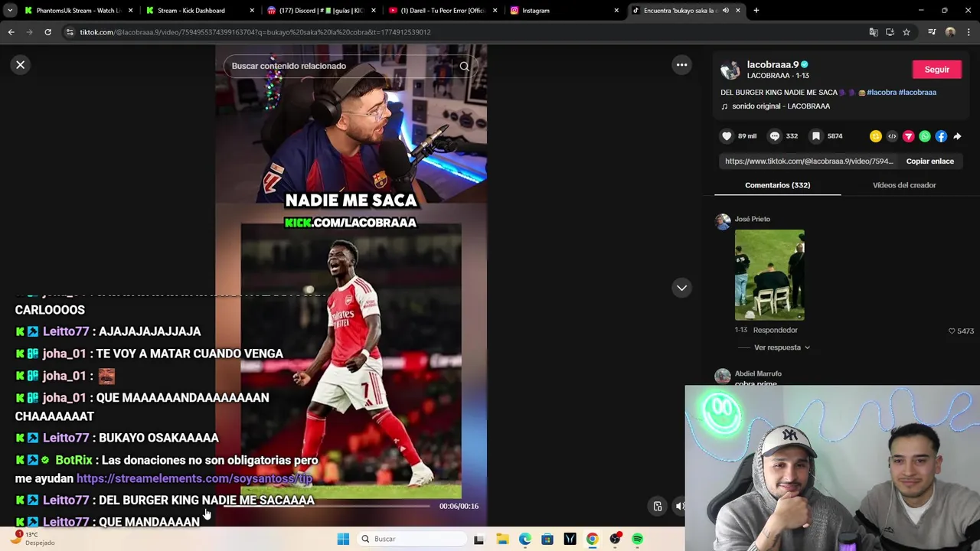Open more share options with the arrow icon

[957, 136]
